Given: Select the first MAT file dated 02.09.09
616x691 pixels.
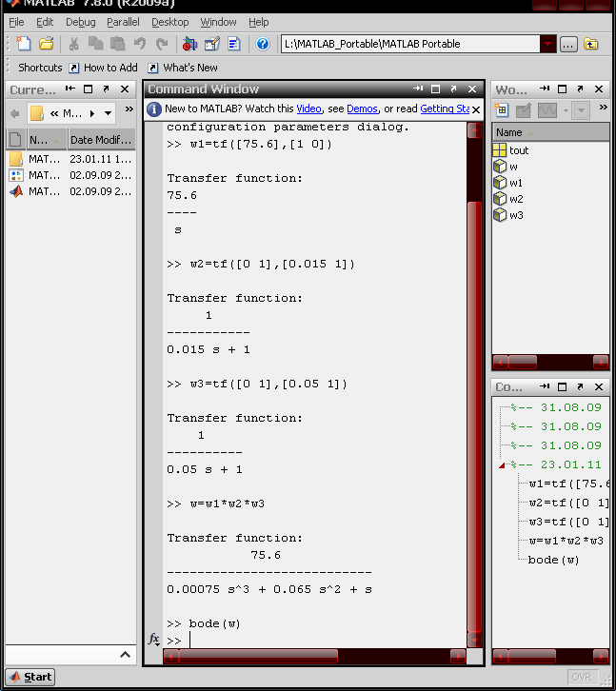Looking at the screenshot, I should pyautogui.click(x=70, y=175).
